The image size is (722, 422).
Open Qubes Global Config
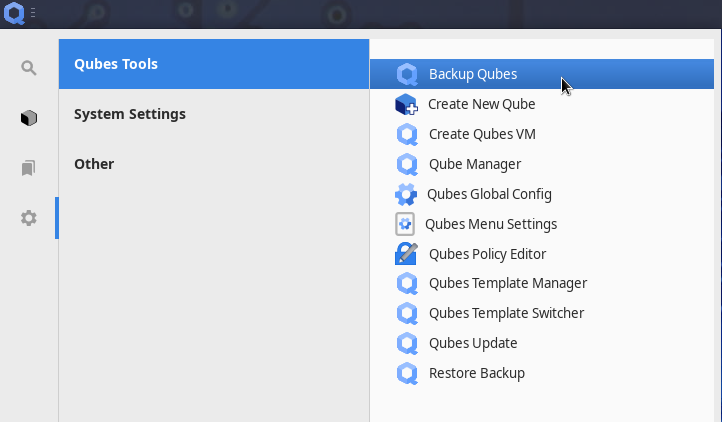click(x=542, y=194)
